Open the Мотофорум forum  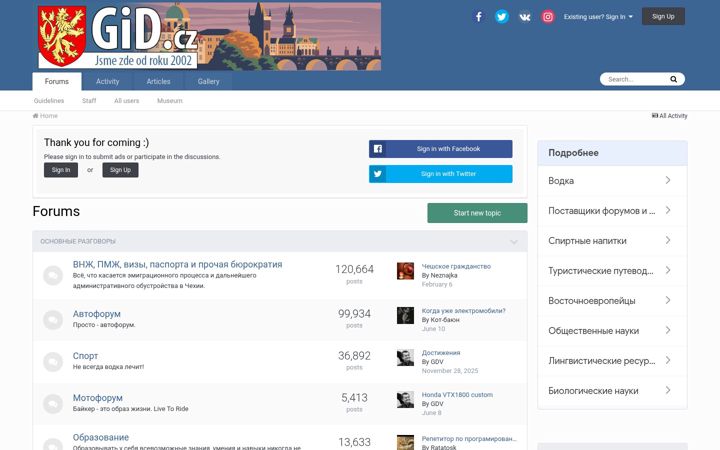tap(97, 398)
